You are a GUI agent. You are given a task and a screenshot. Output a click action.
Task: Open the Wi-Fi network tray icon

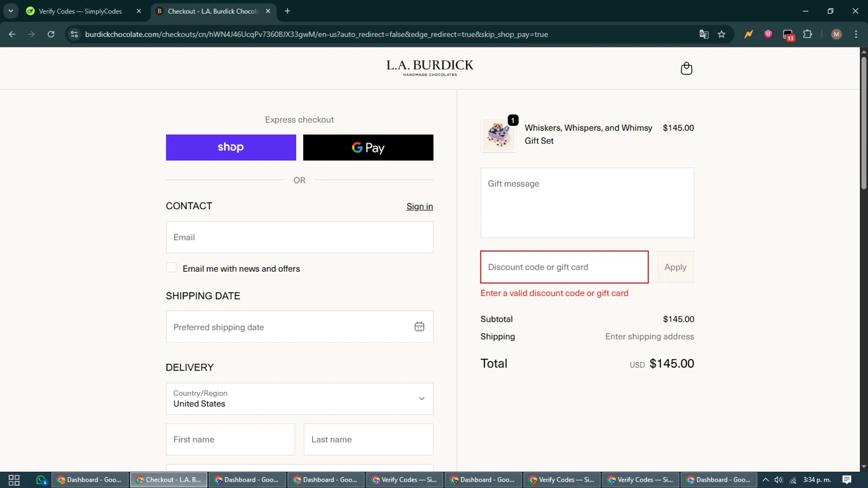pos(793,480)
